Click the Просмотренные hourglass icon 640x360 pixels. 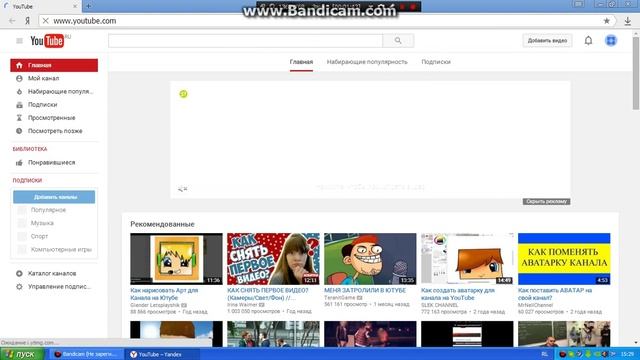coord(19,118)
